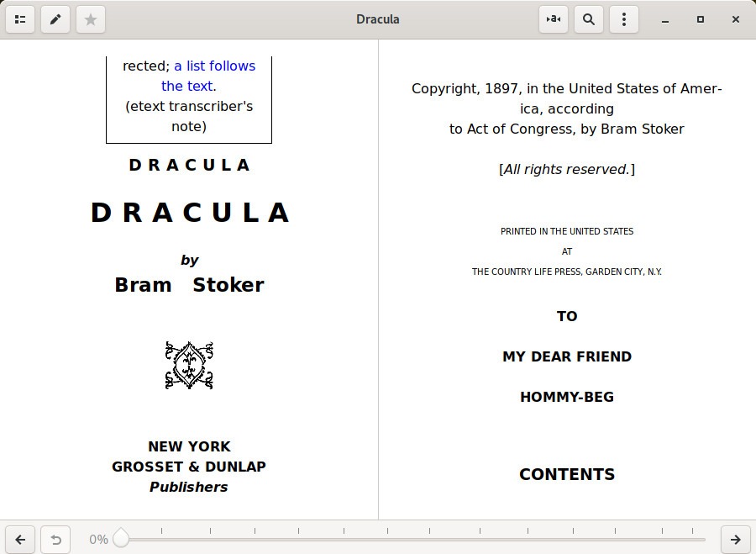Open in-book search with the magnifier
756x554 pixels.
click(x=588, y=18)
